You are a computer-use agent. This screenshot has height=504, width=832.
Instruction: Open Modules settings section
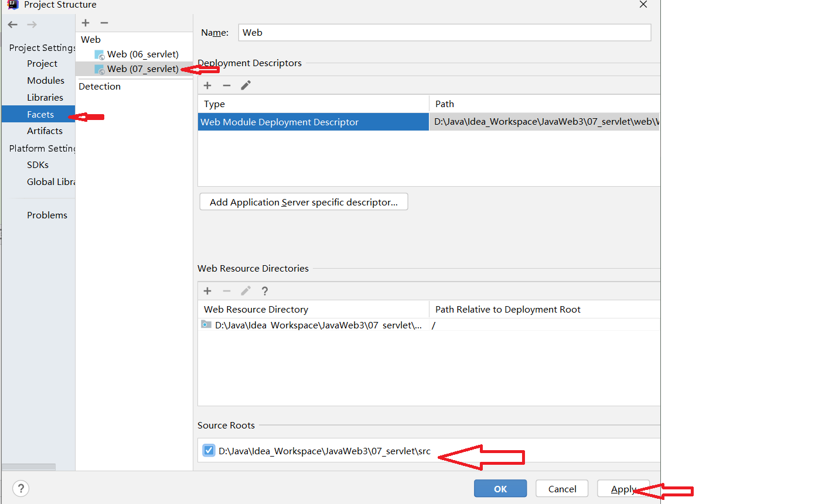click(46, 80)
